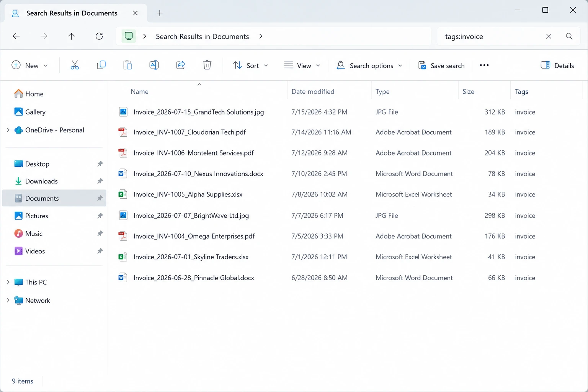Click the pin icon next to Music

(100, 234)
